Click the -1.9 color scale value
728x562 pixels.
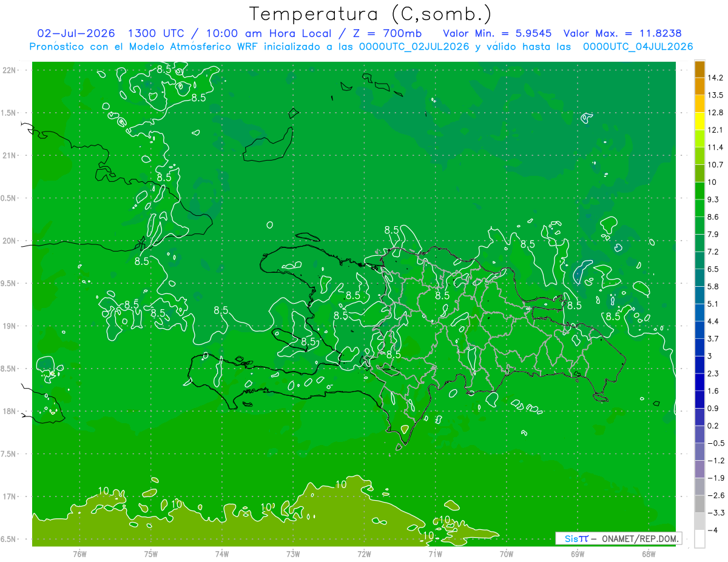716,478
